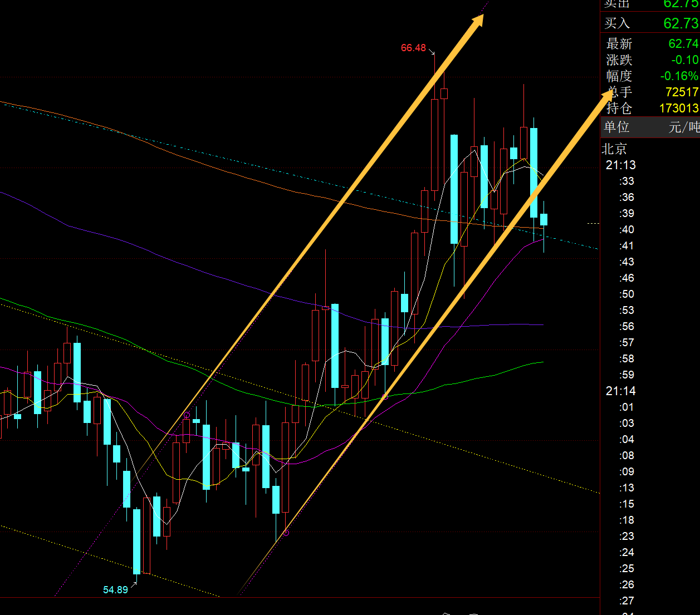The width and height of the screenshot is (700, 615).
Task: Click the 54.89 low price label
Action: [115, 590]
